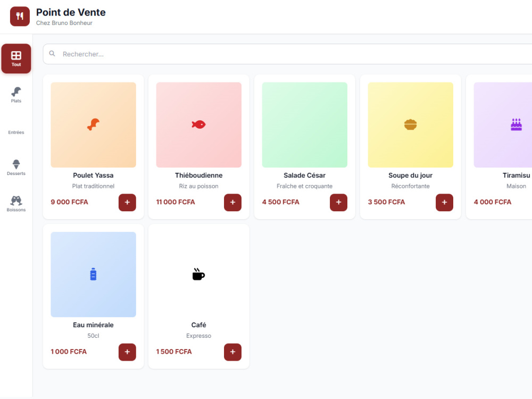Add Salade César to the order
The height and width of the screenshot is (399, 532).
pyautogui.click(x=338, y=202)
